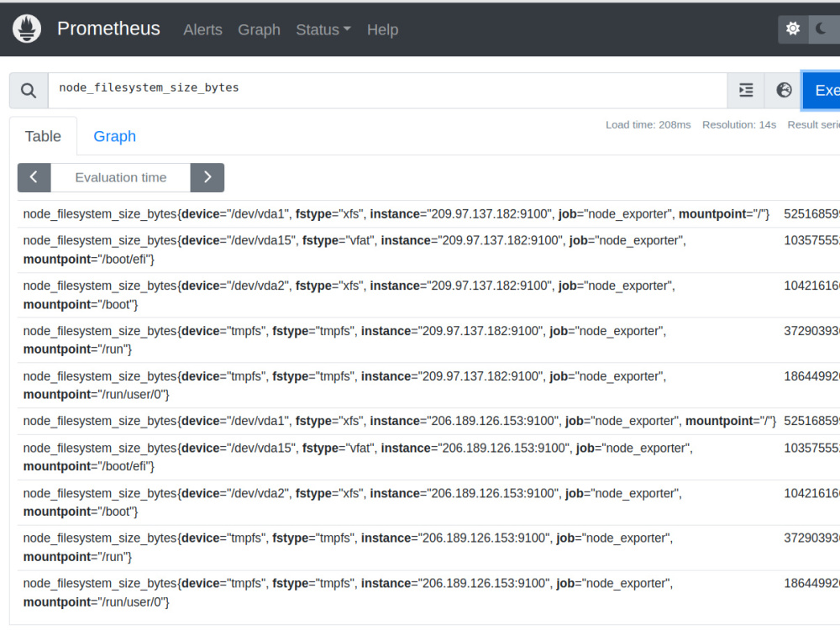Open the Help page from the navbar

(x=382, y=29)
